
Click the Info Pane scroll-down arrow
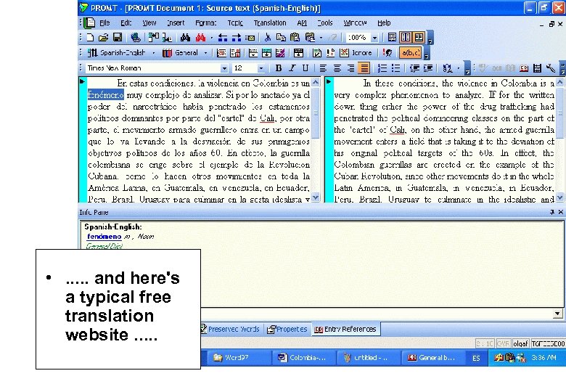[558, 314]
